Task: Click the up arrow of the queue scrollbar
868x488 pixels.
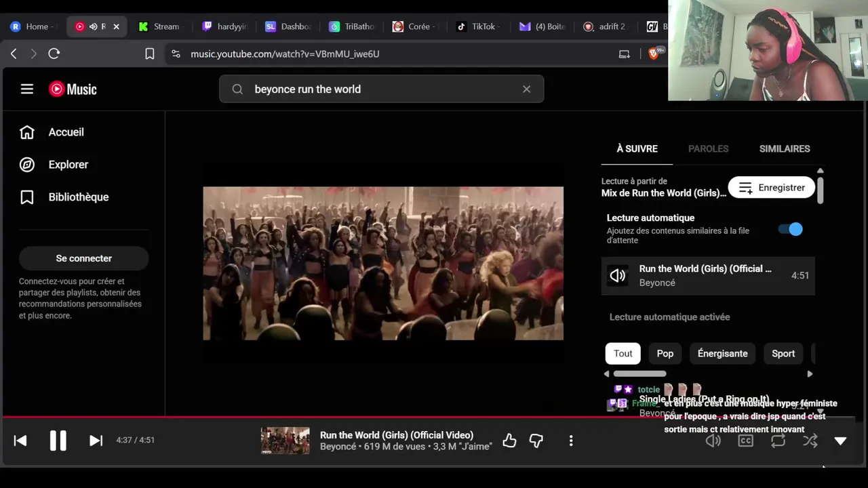Action: (820, 171)
